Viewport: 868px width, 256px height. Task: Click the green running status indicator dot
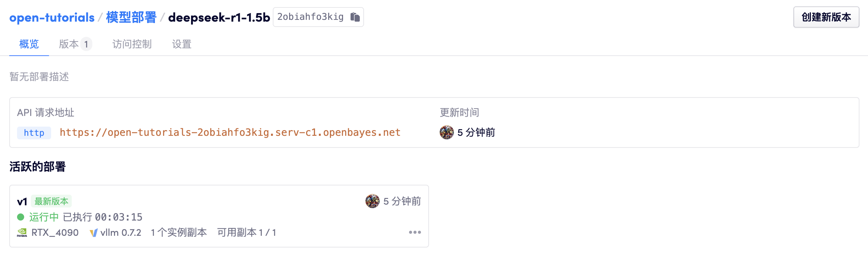[20, 217]
